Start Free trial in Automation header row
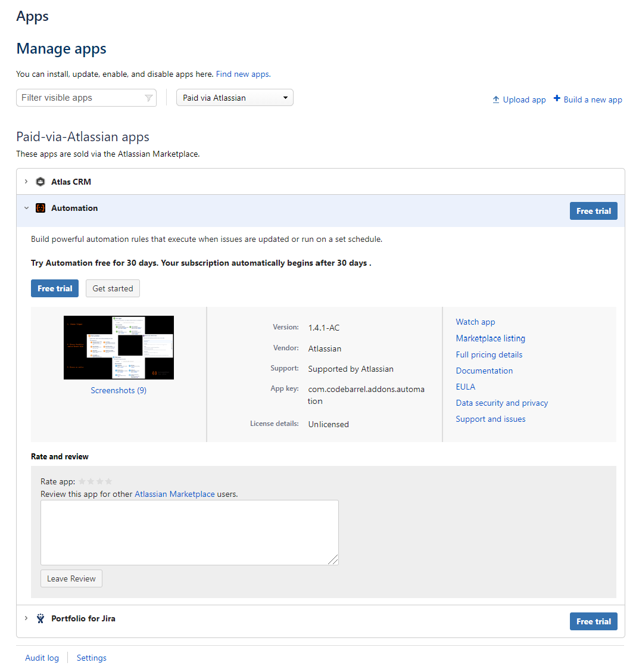 [x=594, y=211]
